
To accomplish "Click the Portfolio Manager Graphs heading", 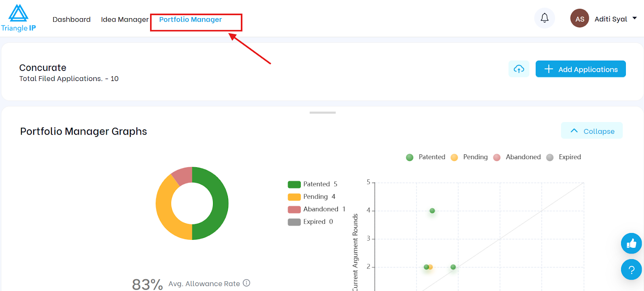I will pos(83,131).
